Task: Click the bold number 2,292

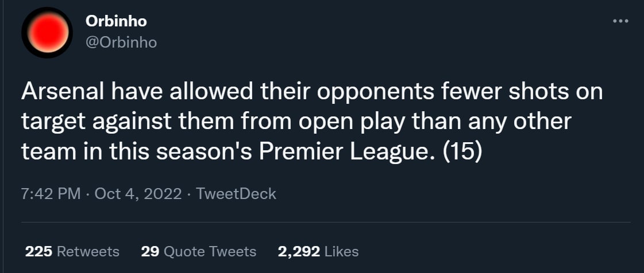Action: pos(298,251)
